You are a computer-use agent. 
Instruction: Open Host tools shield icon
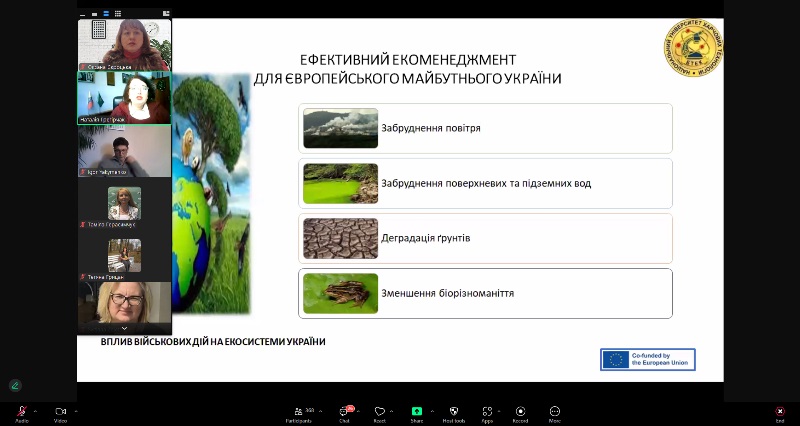point(454,411)
